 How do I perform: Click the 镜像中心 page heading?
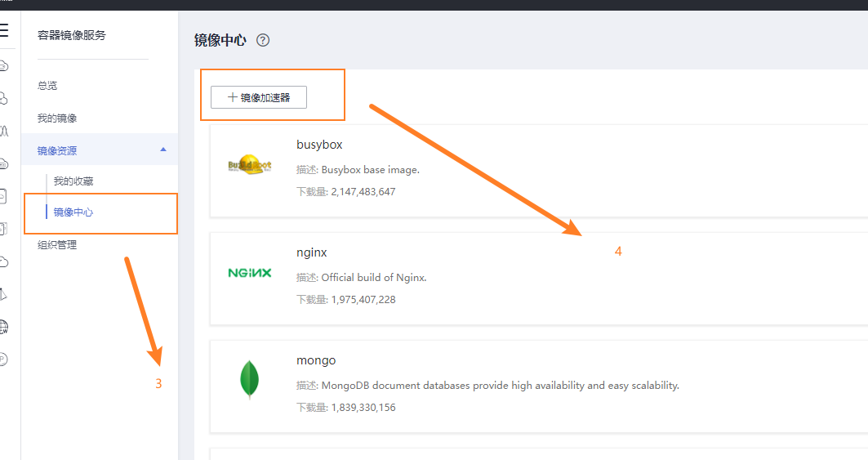[220, 40]
